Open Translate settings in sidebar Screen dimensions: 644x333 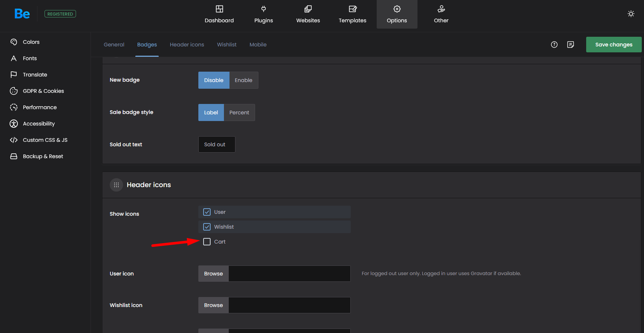pos(35,75)
